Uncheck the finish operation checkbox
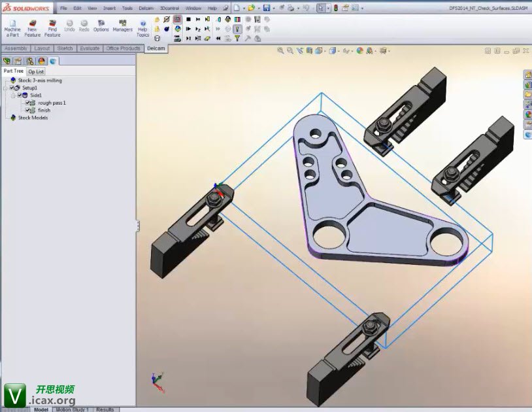Image resolution: width=532 pixels, height=412 pixels. coord(28,111)
